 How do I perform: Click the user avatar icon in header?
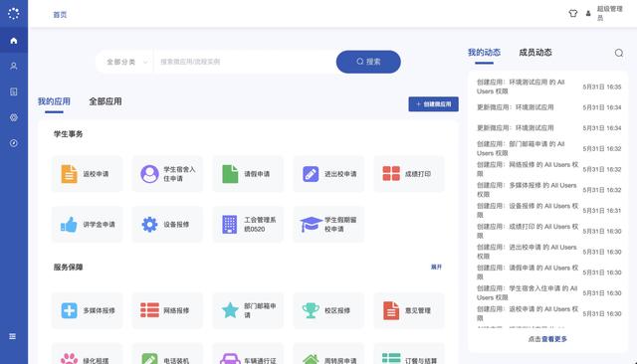pos(588,13)
